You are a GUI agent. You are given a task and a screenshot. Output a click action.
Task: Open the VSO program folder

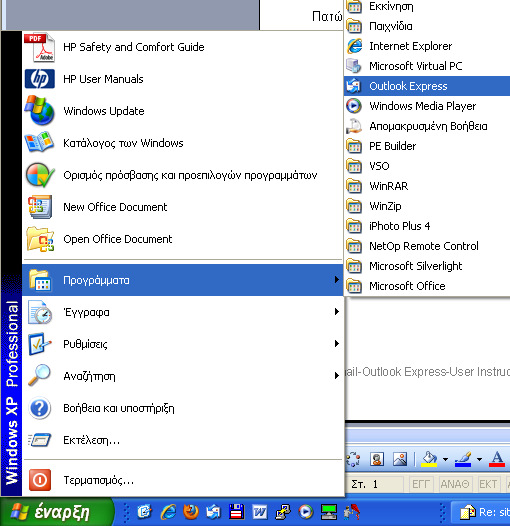427,166
